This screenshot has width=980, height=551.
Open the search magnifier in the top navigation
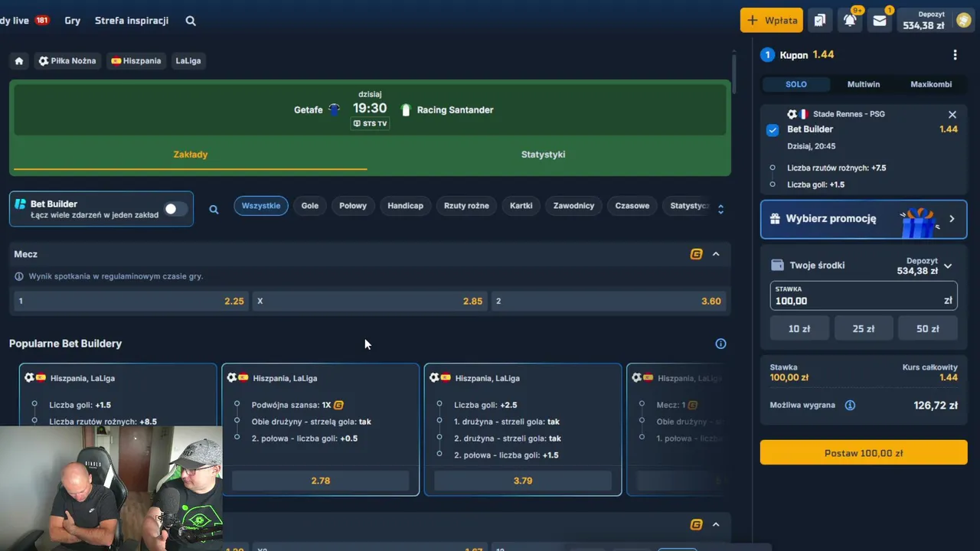click(x=191, y=21)
